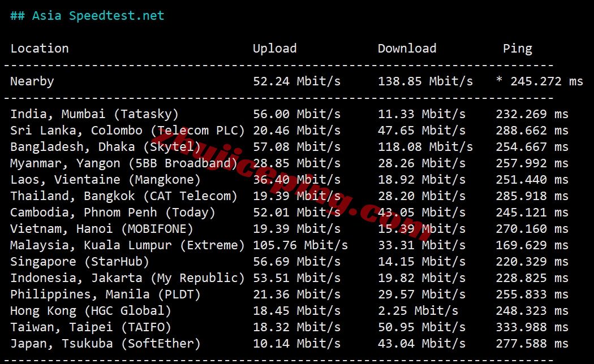The width and height of the screenshot is (594, 364).
Task: Click Japan ping value 277.588 ms
Action: (532, 344)
